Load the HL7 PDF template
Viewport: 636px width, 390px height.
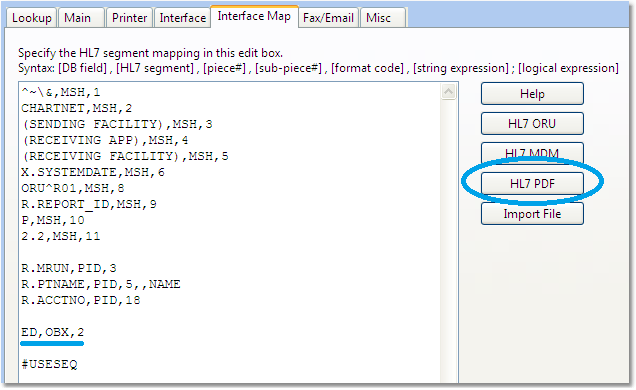pyautogui.click(x=532, y=184)
